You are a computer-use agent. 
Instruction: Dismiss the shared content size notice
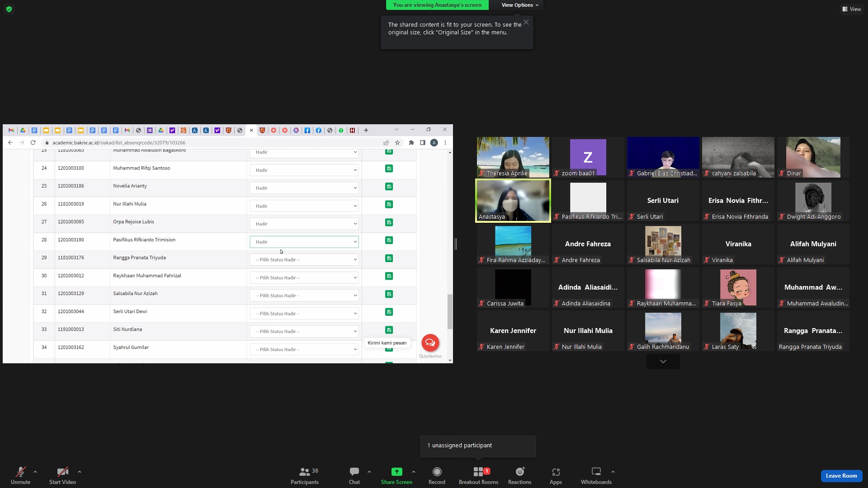coord(526,22)
